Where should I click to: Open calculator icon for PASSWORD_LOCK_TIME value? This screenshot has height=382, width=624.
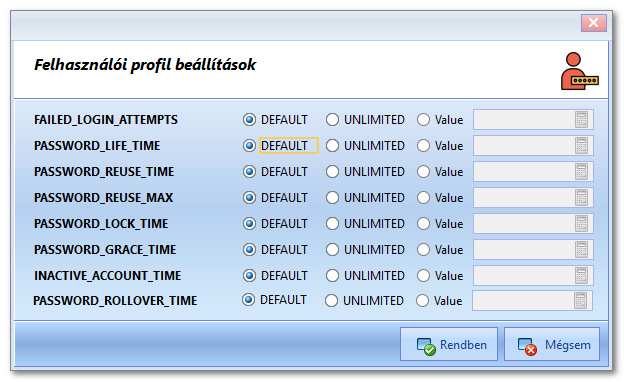tap(581, 223)
